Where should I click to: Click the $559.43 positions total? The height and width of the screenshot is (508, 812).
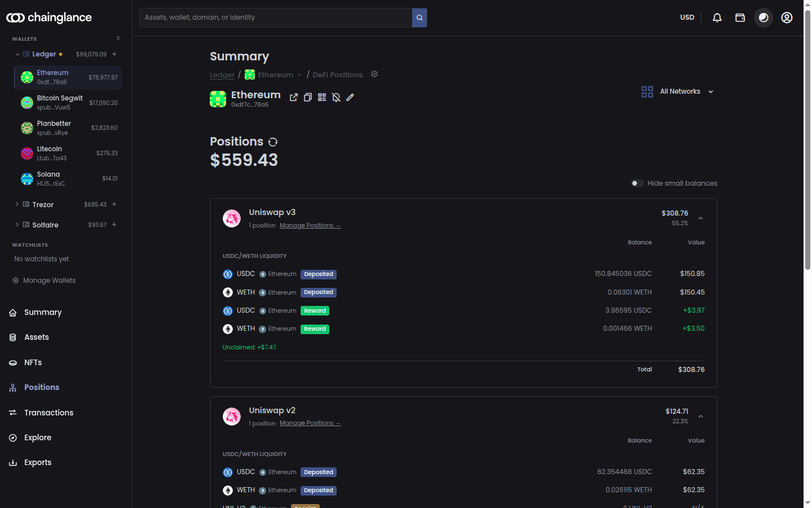tap(244, 160)
